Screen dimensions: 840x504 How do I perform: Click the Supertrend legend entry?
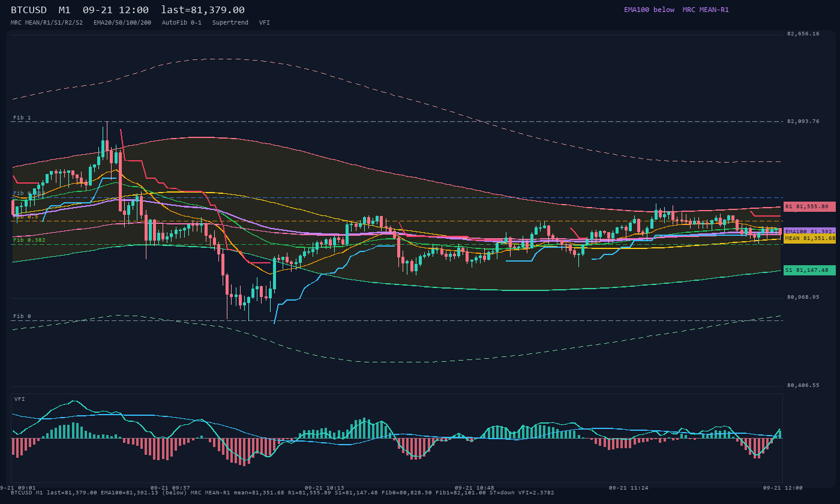tap(230, 22)
